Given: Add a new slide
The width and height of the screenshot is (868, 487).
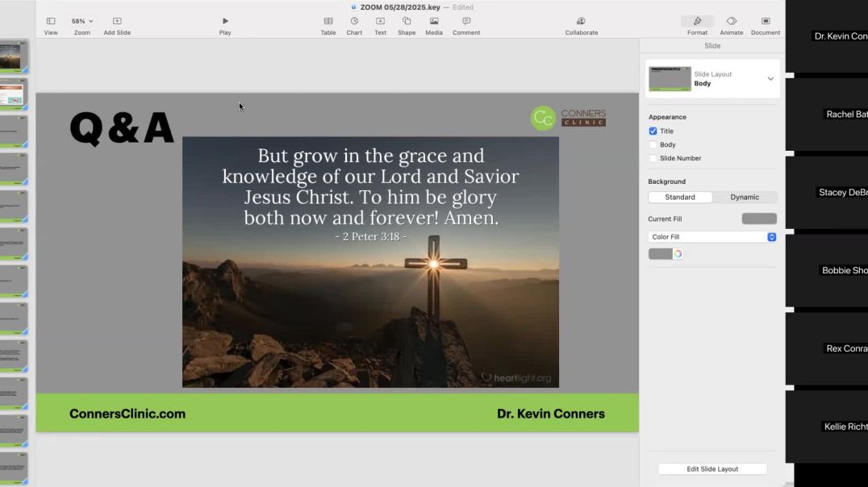Looking at the screenshot, I should 117,26.
